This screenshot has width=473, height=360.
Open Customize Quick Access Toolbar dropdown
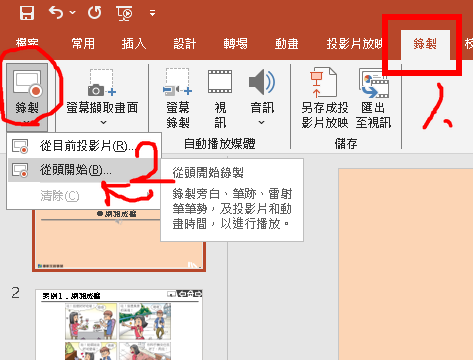tap(152, 13)
